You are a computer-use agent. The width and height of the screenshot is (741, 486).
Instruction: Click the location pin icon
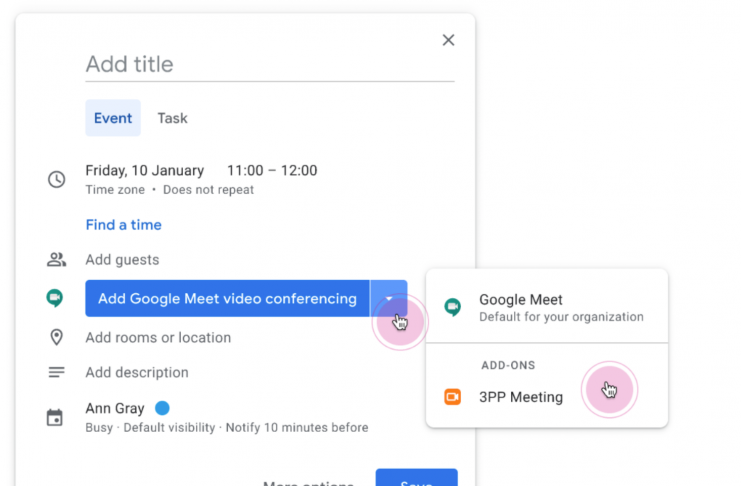pos(56,338)
